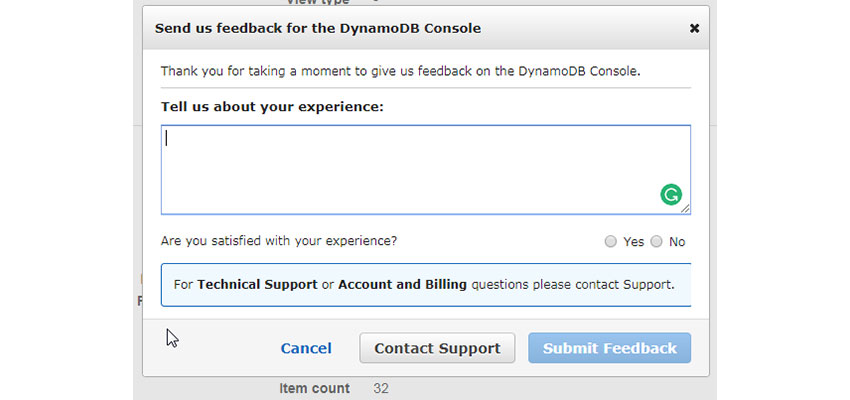Click the No label text

coord(677,242)
